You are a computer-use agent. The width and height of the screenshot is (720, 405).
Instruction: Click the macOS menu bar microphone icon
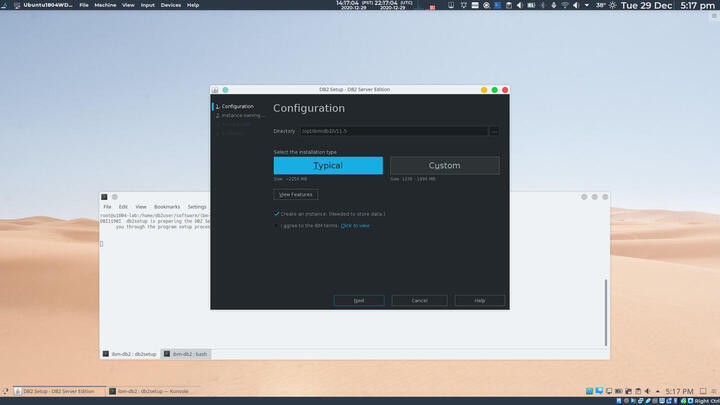click(x=553, y=5)
